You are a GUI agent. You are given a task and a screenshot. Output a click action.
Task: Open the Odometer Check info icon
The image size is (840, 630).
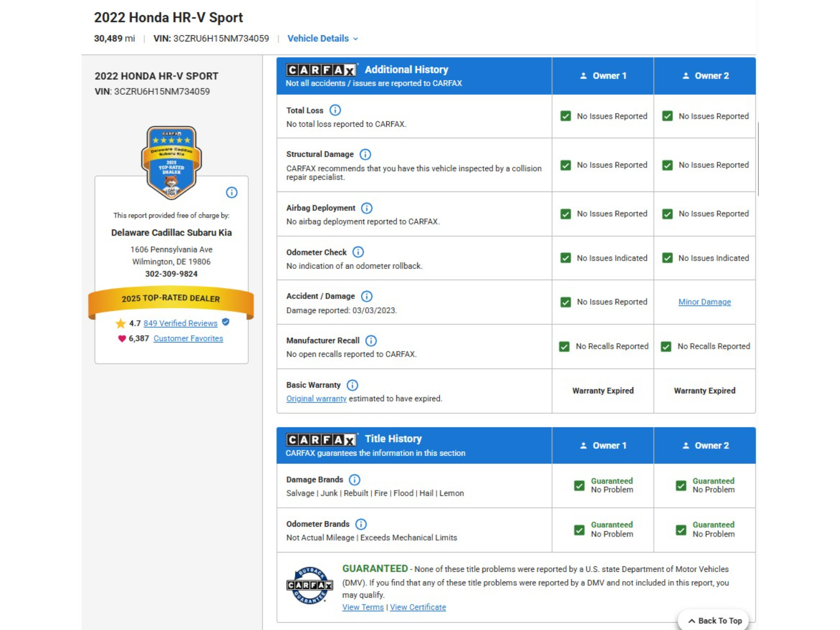click(x=358, y=252)
